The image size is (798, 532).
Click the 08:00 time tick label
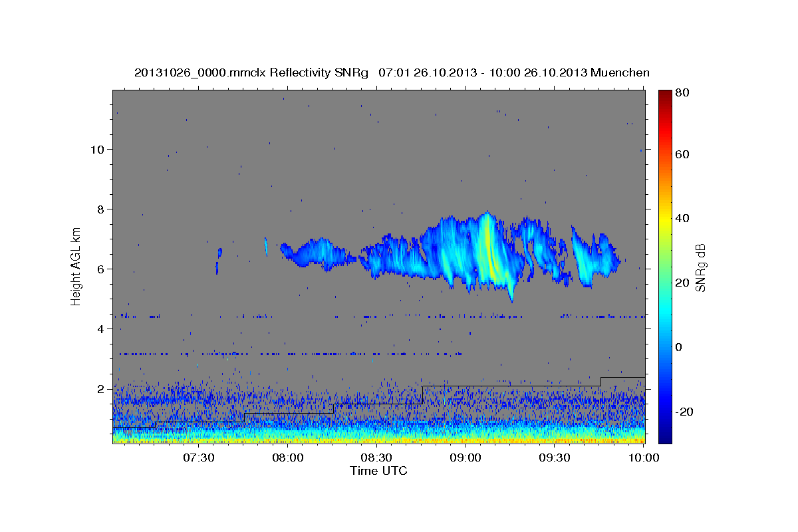pyautogui.click(x=287, y=458)
